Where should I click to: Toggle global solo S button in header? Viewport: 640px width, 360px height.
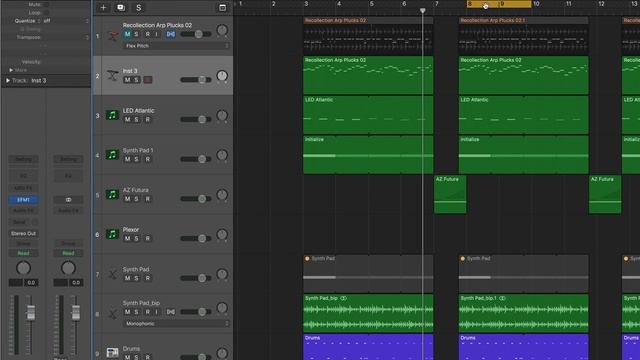[139, 8]
